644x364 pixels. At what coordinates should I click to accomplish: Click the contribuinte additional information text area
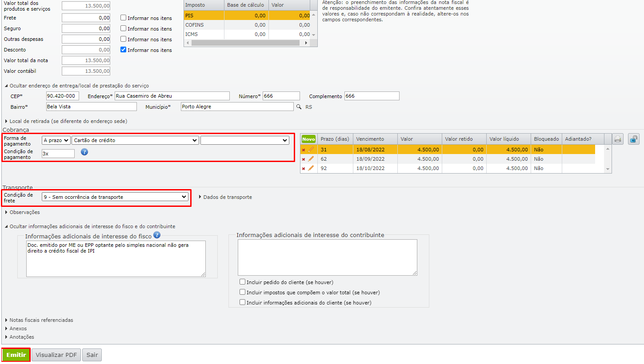pos(328,257)
